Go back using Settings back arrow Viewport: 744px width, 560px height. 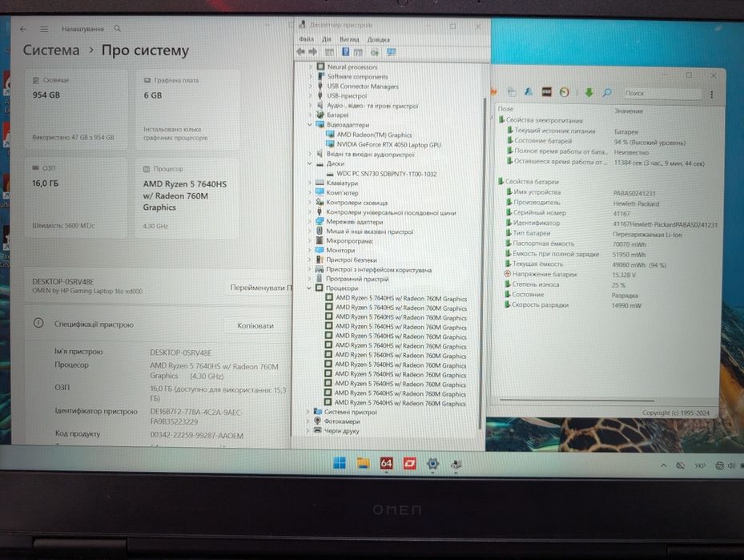[22, 29]
